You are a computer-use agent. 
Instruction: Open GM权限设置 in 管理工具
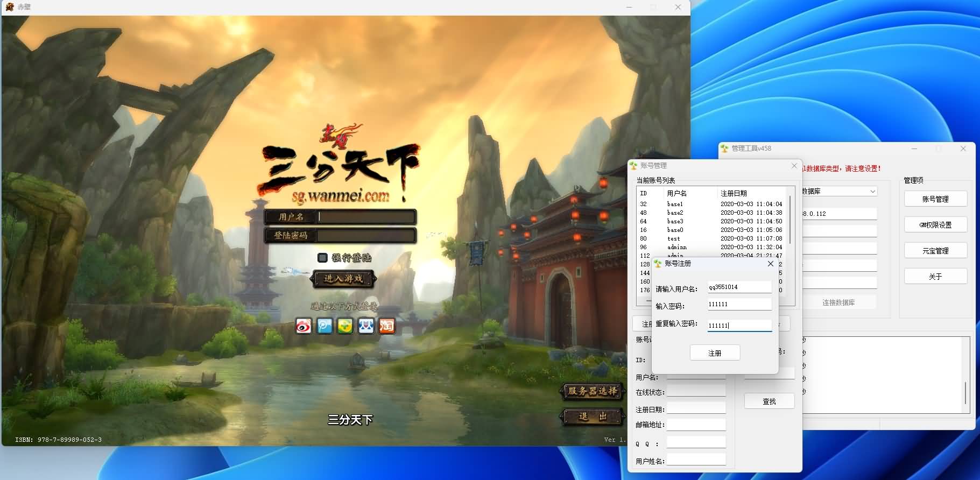point(935,225)
